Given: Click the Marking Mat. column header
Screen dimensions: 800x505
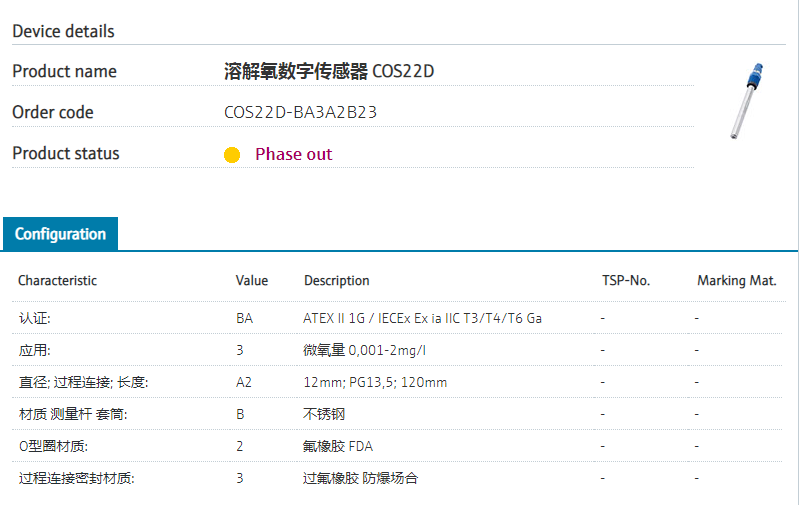Looking at the screenshot, I should (737, 281).
